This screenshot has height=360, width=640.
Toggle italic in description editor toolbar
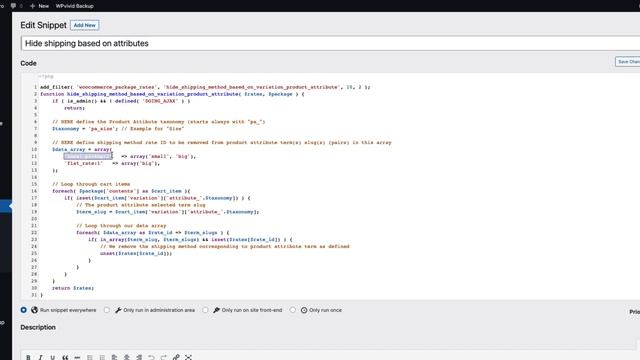tap(40, 357)
